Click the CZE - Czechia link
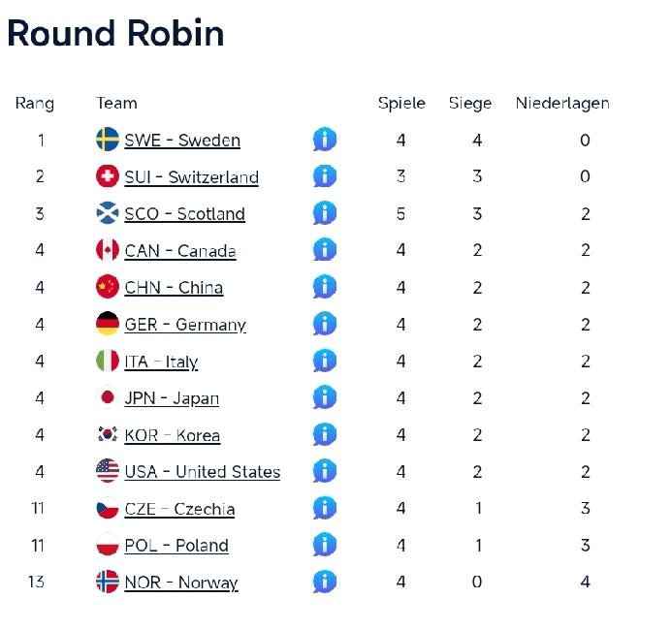 click(x=179, y=509)
